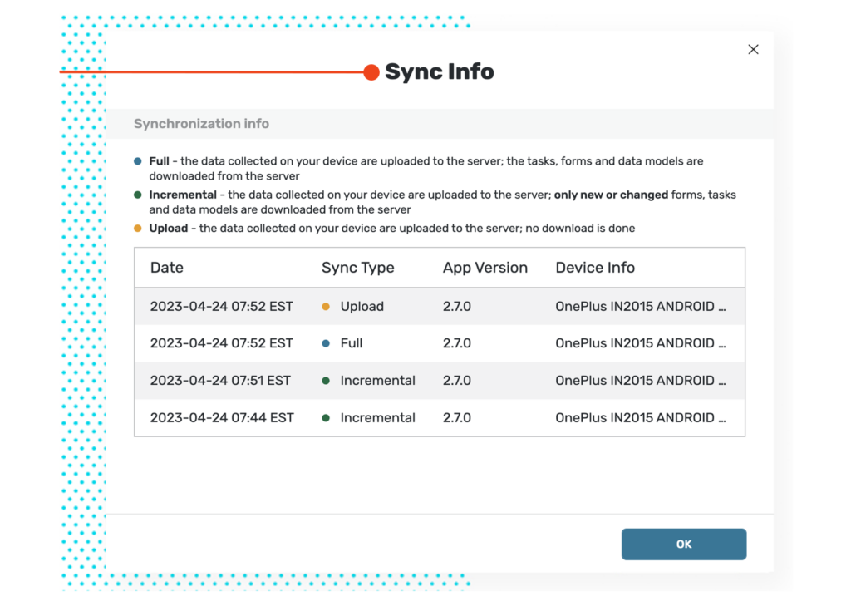This screenshot has width=851, height=616.
Task: Click the green Incremental indicator from 07:44 row
Action: point(328,417)
